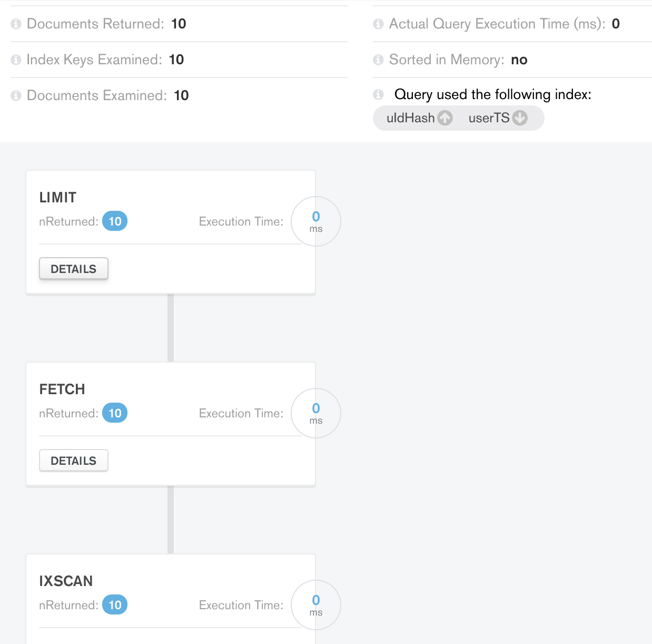Click info icon beside Documents Examined
Viewport: 652px width, 644px height.
click(x=16, y=96)
